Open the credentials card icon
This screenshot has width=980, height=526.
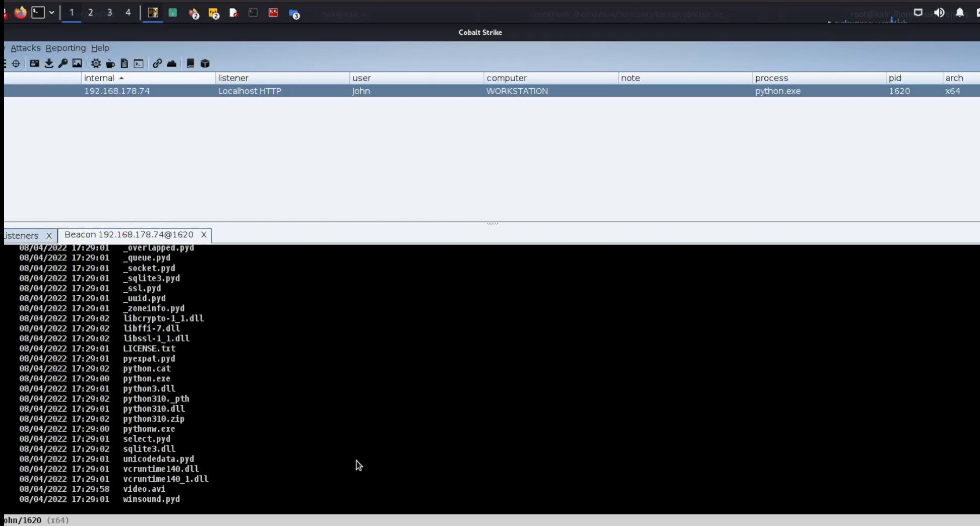(x=34, y=63)
